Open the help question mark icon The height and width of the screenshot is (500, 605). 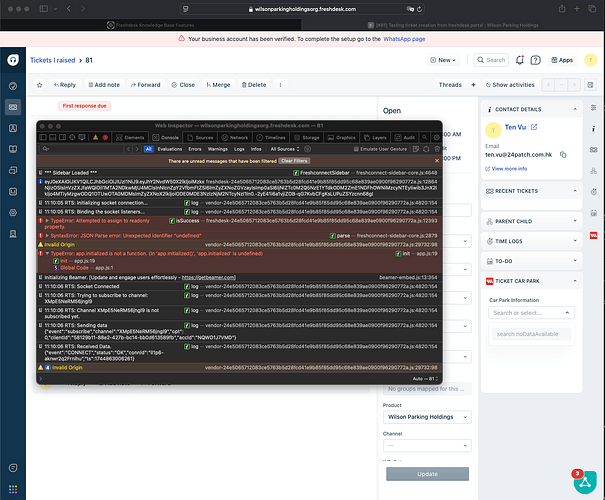[536, 60]
